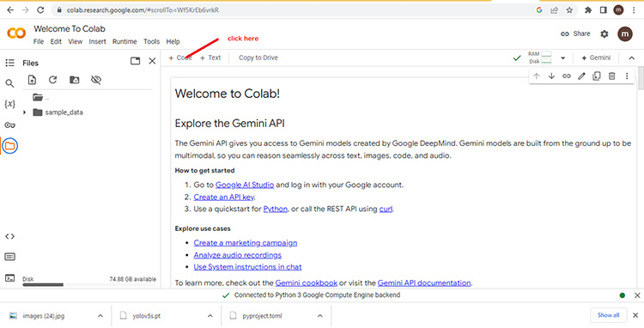Add a new Text cell
644x328 pixels.
(x=210, y=58)
